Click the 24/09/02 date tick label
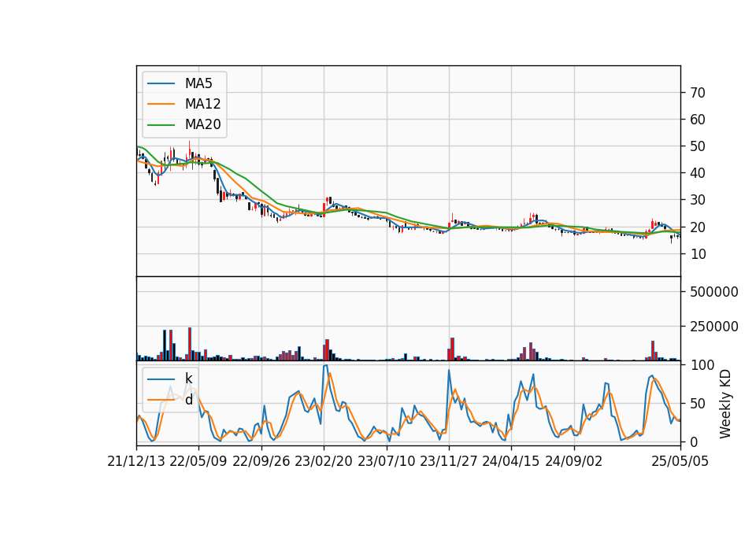756x543 pixels. pos(574,462)
